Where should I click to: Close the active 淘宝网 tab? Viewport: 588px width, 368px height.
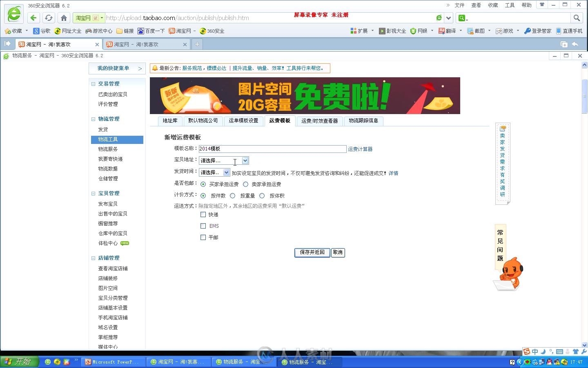point(97,45)
